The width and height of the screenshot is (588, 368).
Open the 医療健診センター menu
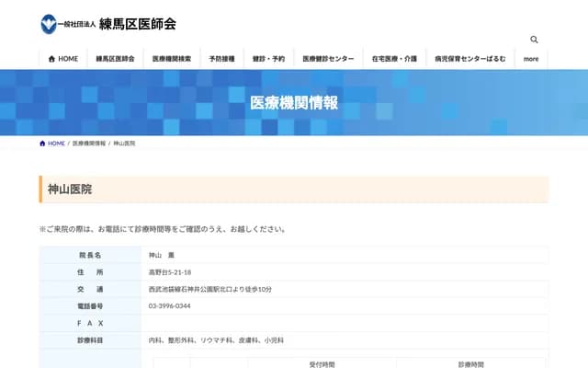pyautogui.click(x=328, y=59)
